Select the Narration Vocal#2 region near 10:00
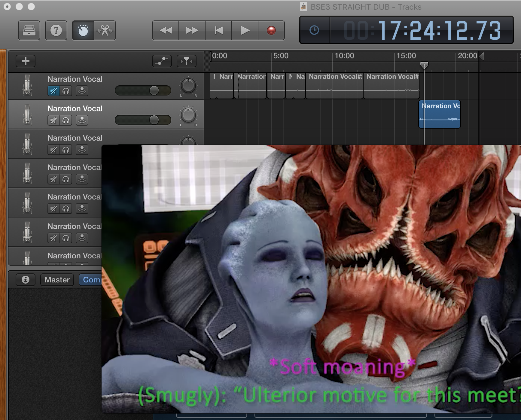The height and width of the screenshot is (420, 521). (x=334, y=86)
